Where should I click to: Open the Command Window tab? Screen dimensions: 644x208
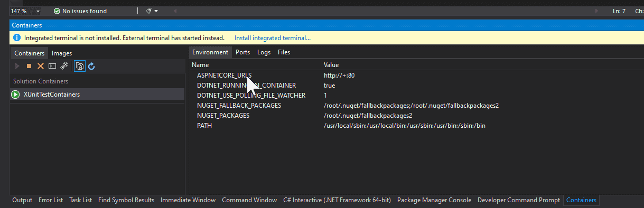click(249, 200)
